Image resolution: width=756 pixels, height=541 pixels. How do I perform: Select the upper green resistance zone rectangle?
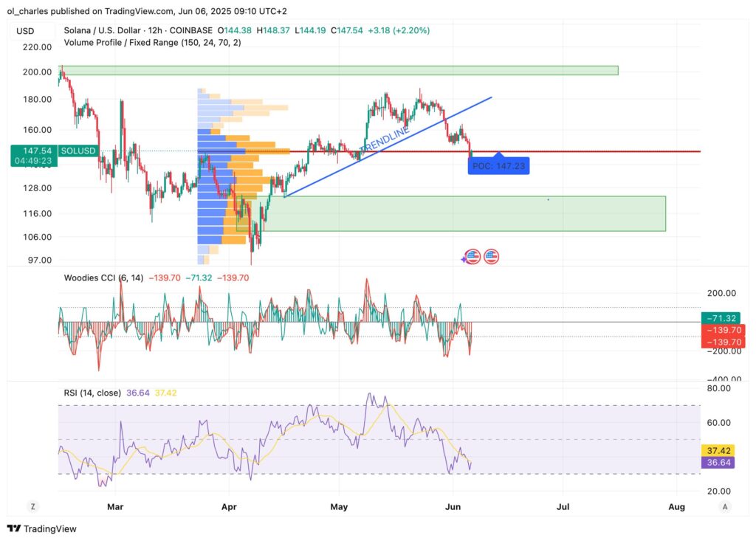tap(340, 70)
